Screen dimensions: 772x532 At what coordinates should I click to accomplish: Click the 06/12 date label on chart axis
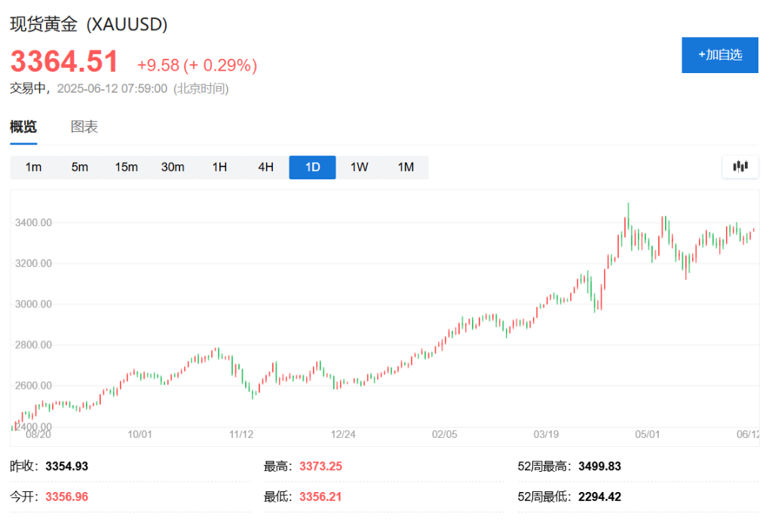pos(749,434)
